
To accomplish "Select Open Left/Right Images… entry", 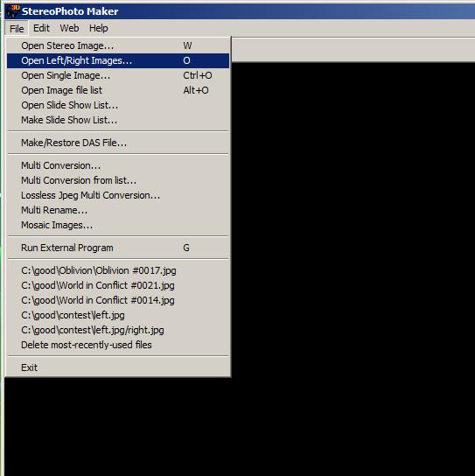I will 118,60.
